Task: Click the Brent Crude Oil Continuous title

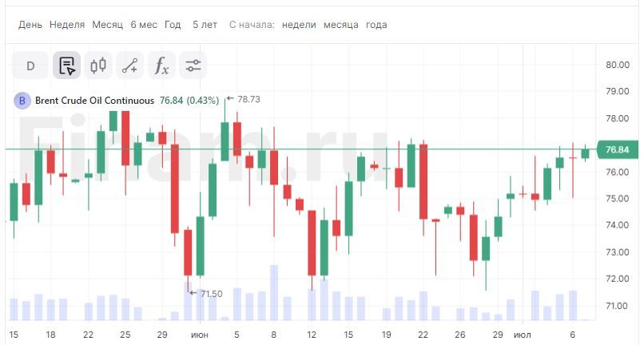Action: click(94, 101)
